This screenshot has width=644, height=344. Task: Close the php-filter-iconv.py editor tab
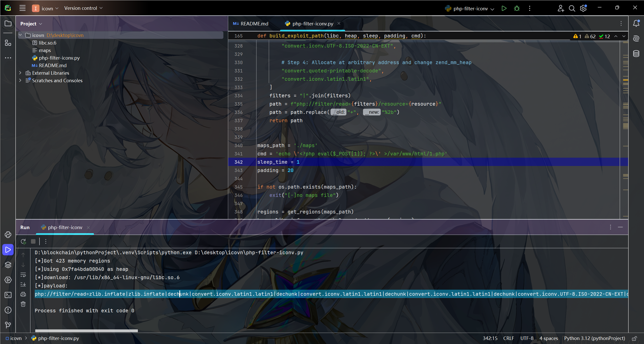click(339, 23)
